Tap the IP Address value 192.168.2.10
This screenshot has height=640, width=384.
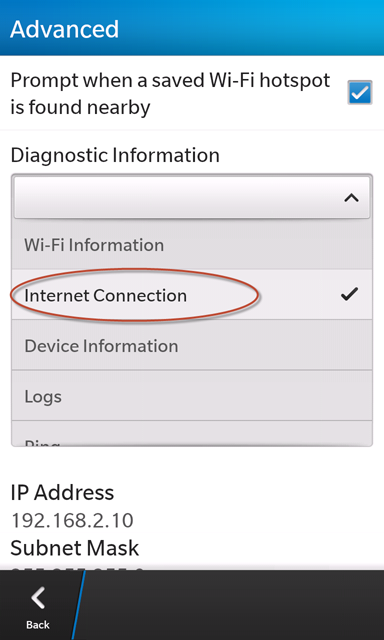(72, 520)
